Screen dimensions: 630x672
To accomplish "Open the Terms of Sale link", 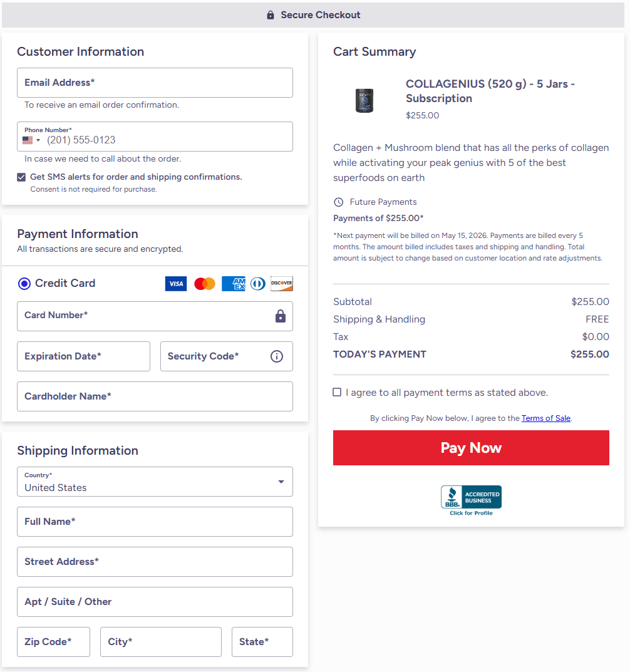I will [545, 418].
